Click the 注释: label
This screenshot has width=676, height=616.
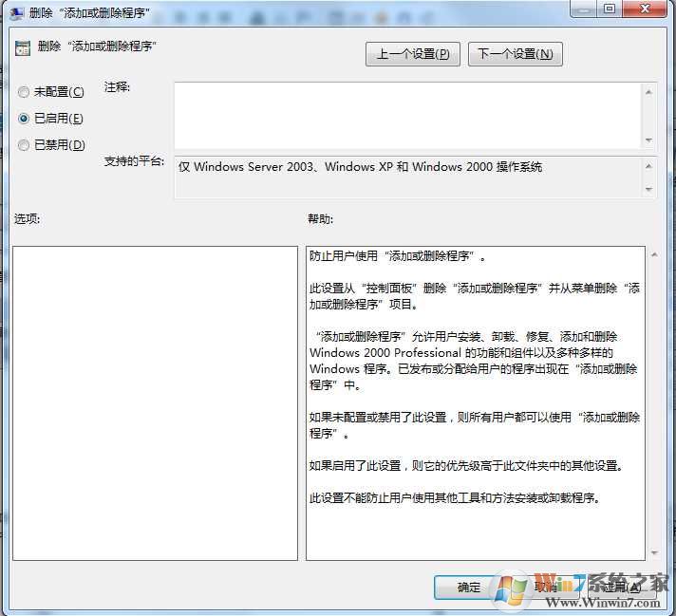point(117,87)
